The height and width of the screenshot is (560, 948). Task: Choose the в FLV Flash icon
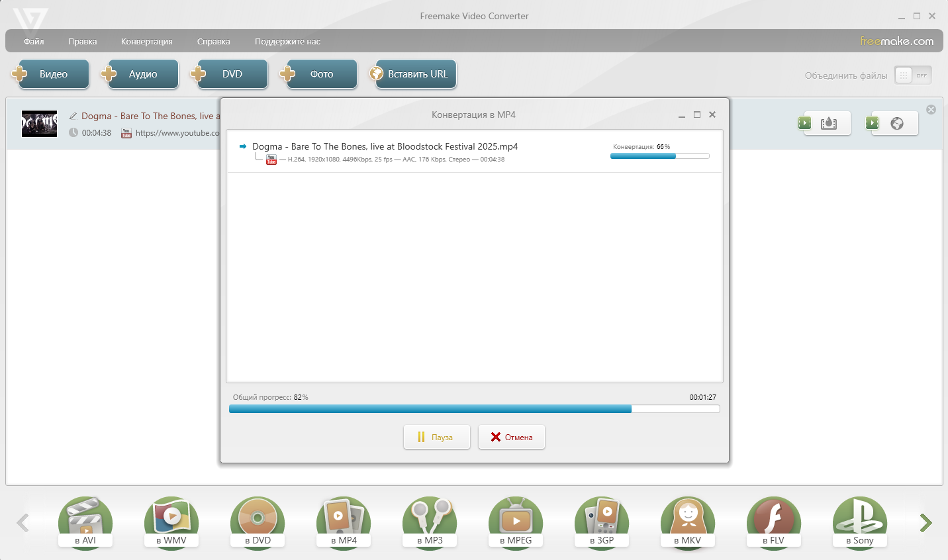click(x=774, y=522)
